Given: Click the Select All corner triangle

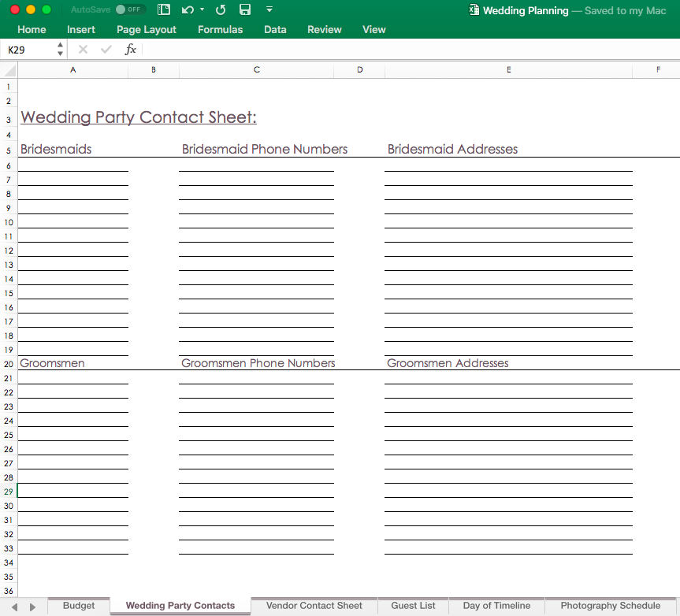Looking at the screenshot, I should [x=9, y=70].
